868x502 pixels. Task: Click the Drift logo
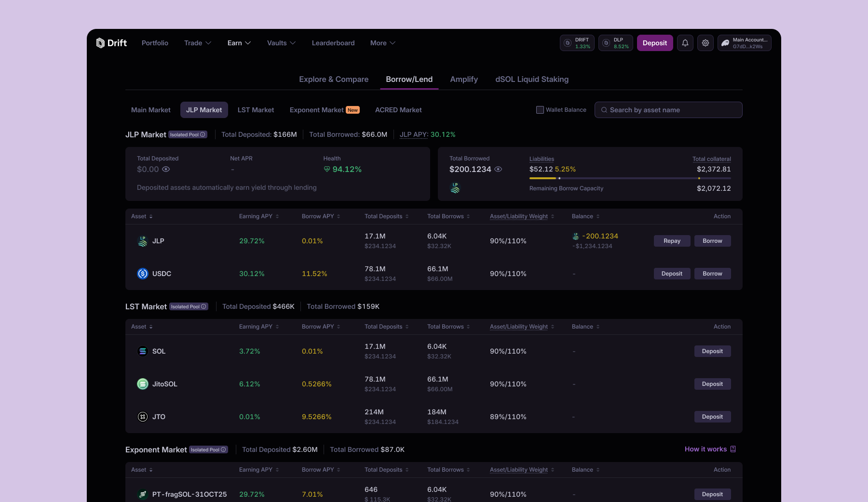tap(111, 43)
